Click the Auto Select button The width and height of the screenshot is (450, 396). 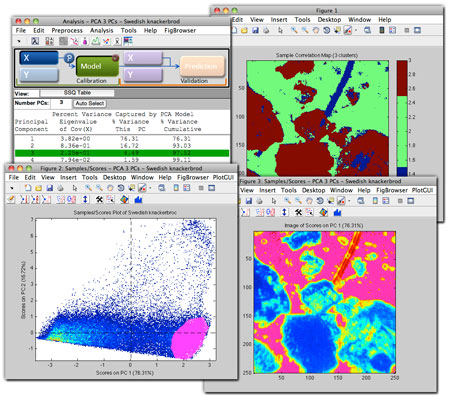tap(89, 103)
